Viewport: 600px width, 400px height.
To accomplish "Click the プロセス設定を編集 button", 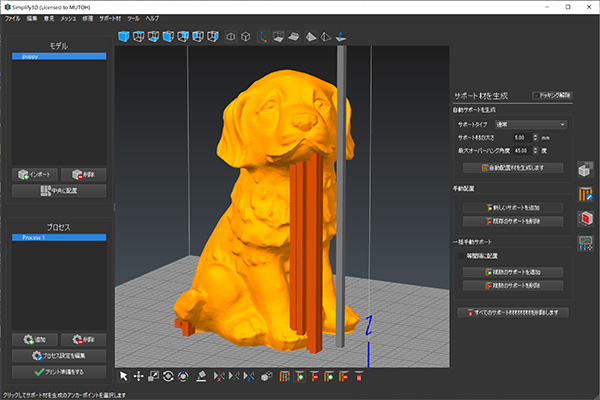I will click(58, 355).
